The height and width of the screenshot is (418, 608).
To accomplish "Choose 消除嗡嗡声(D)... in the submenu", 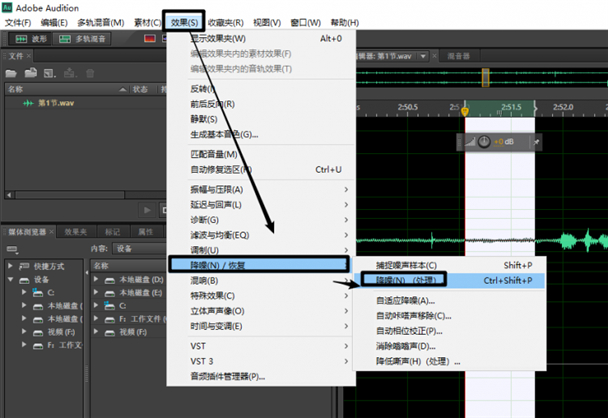I will (x=449, y=346).
